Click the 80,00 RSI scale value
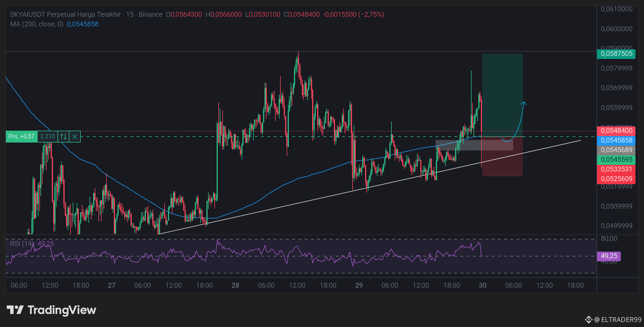The image size is (644, 327). click(609, 239)
